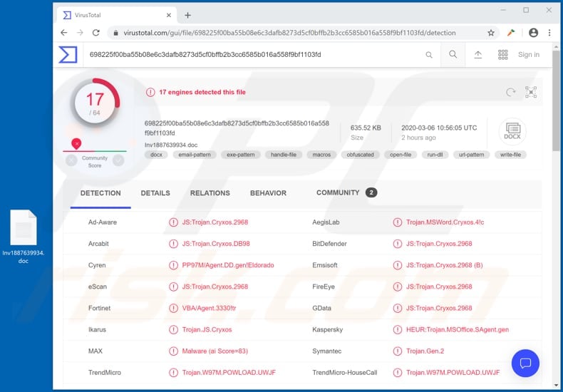563x392 pixels.
Task: Open the apps grid icon
Action: click(x=502, y=55)
